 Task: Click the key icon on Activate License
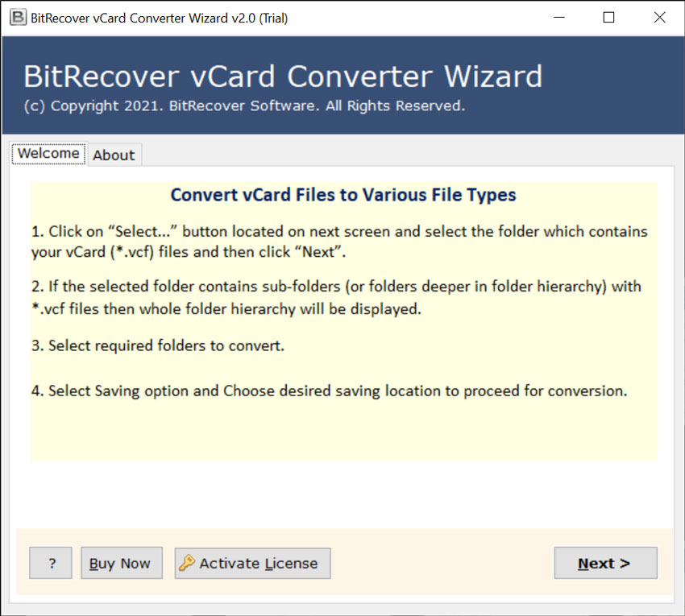coord(187,563)
